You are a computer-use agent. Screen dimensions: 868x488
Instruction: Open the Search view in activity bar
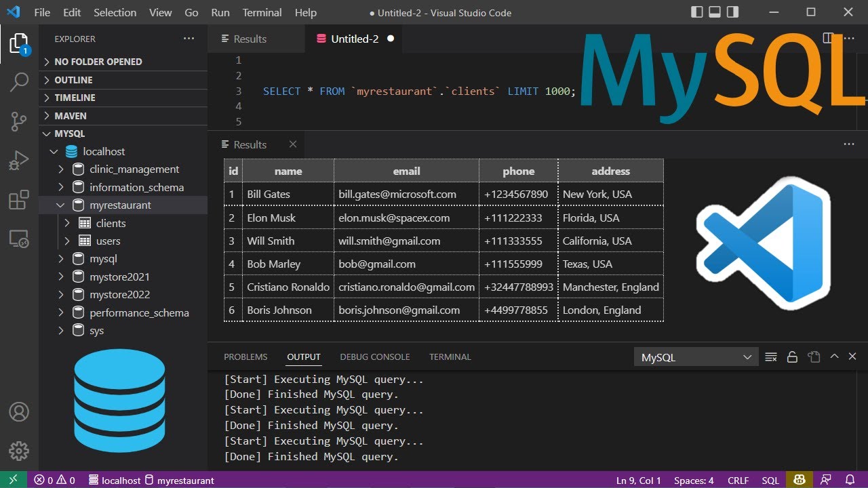[19, 83]
